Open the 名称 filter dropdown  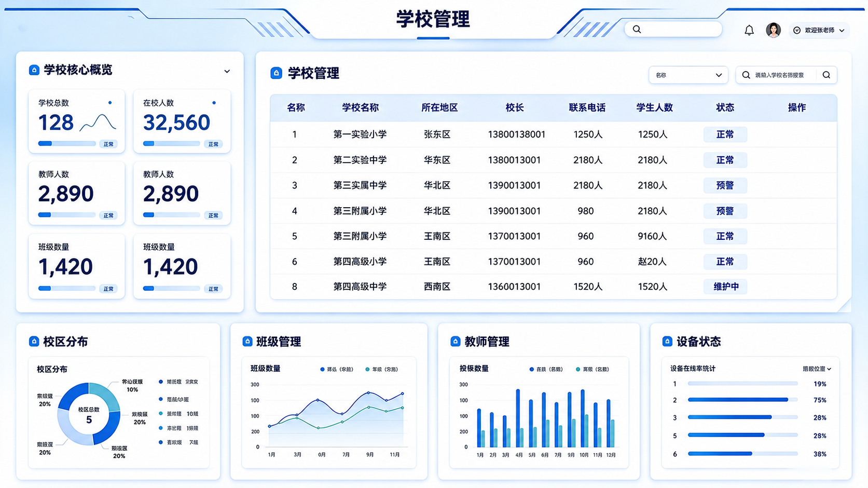coord(688,75)
